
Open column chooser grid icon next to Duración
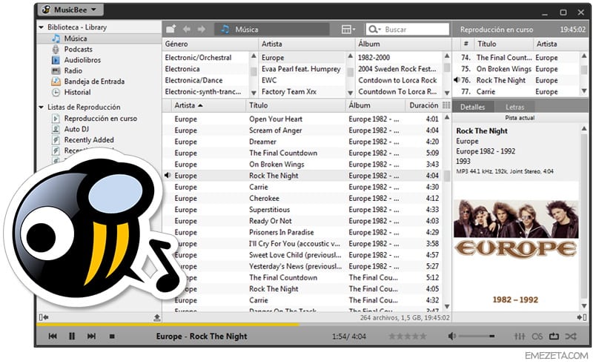(446, 105)
